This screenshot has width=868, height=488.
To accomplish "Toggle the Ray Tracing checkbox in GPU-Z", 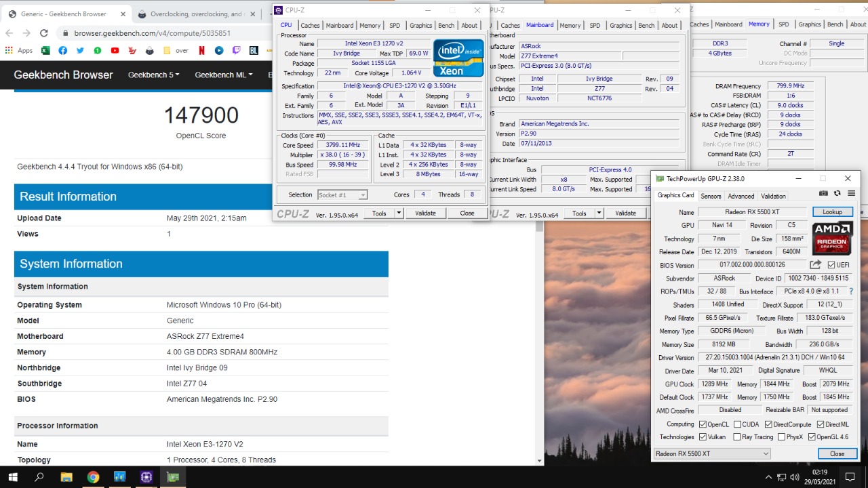I will pos(737,437).
